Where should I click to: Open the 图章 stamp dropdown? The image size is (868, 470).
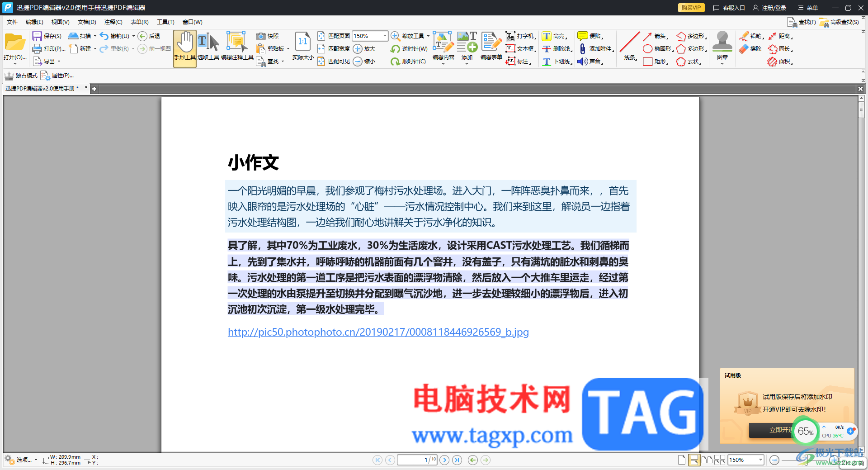pos(722,64)
